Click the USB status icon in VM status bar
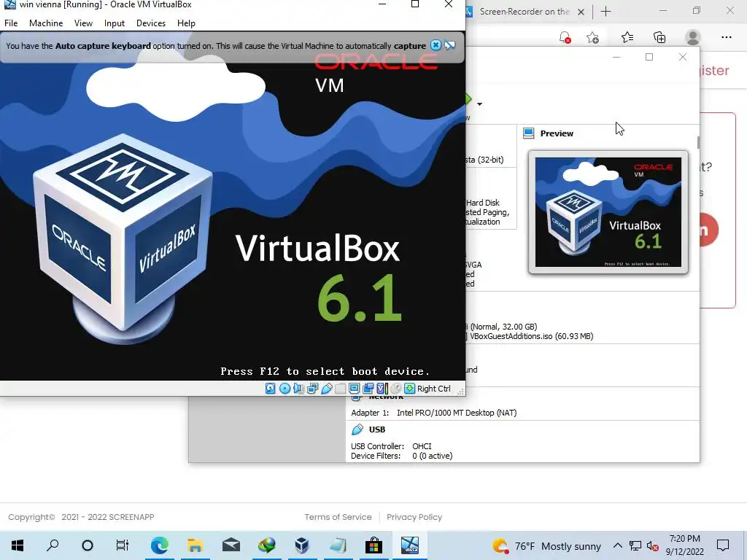 click(326, 389)
